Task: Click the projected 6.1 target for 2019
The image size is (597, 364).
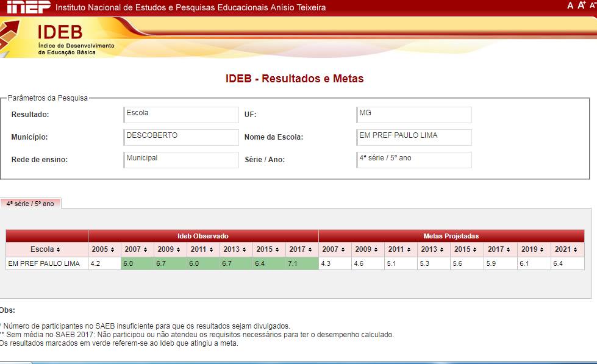Action: (x=534, y=263)
